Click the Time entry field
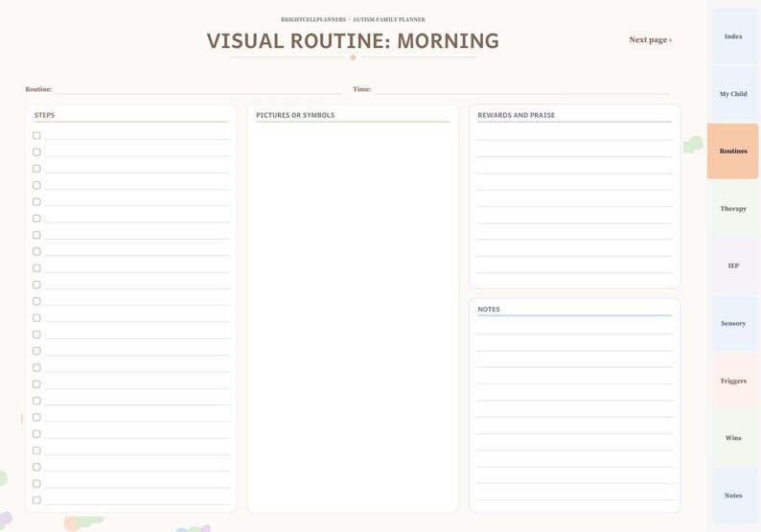The height and width of the screenshot is (532, 761). pos(521,89)
